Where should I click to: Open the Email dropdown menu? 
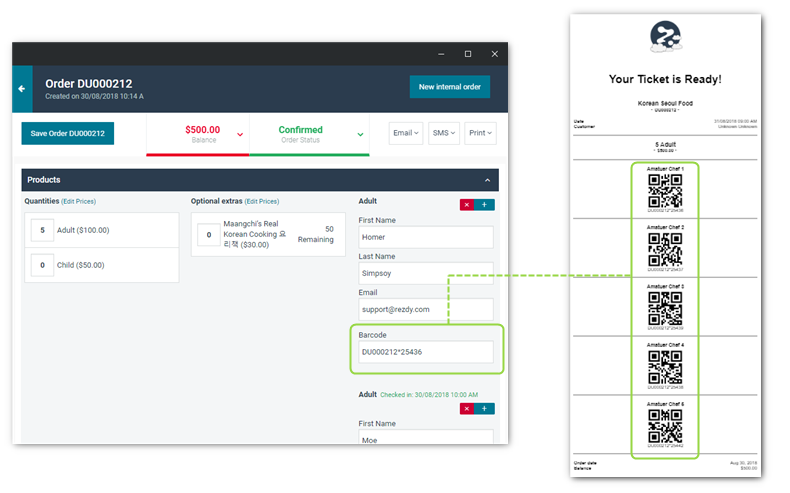[x=406, y=133]
